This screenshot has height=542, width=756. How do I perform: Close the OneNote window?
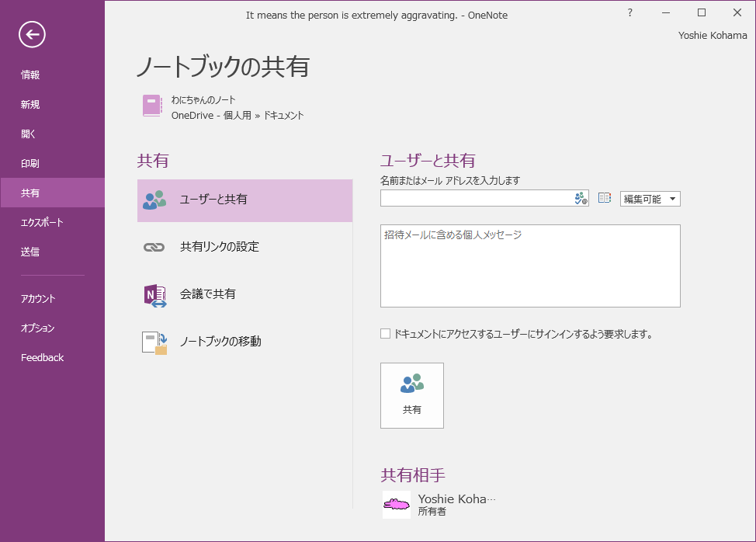tap(737, 13)
